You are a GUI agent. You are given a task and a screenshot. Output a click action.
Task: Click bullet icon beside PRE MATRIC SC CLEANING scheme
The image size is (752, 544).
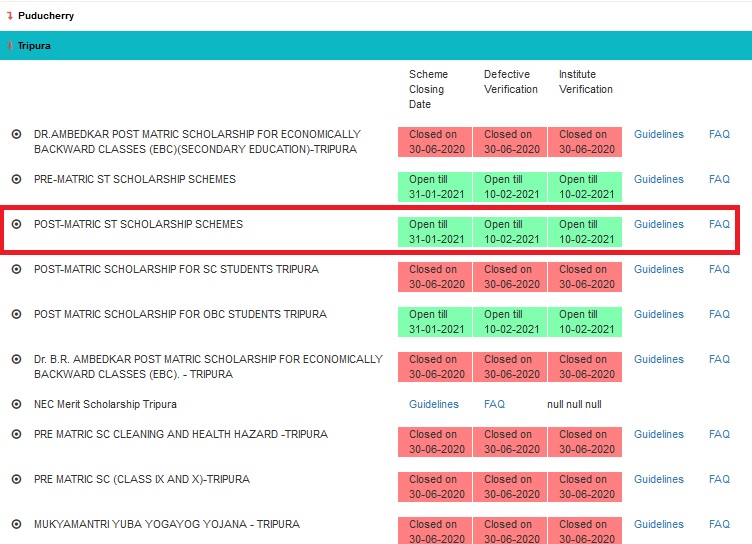point(16,434)
